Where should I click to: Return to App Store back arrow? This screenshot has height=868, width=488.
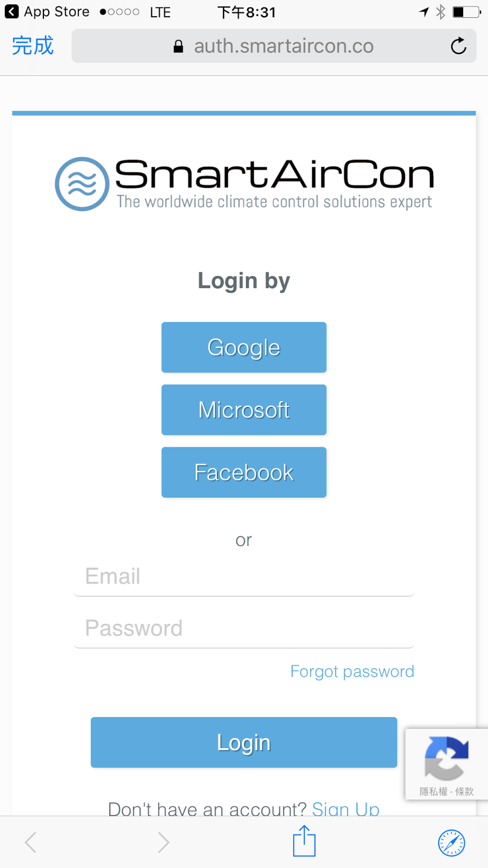coord(12,11)
